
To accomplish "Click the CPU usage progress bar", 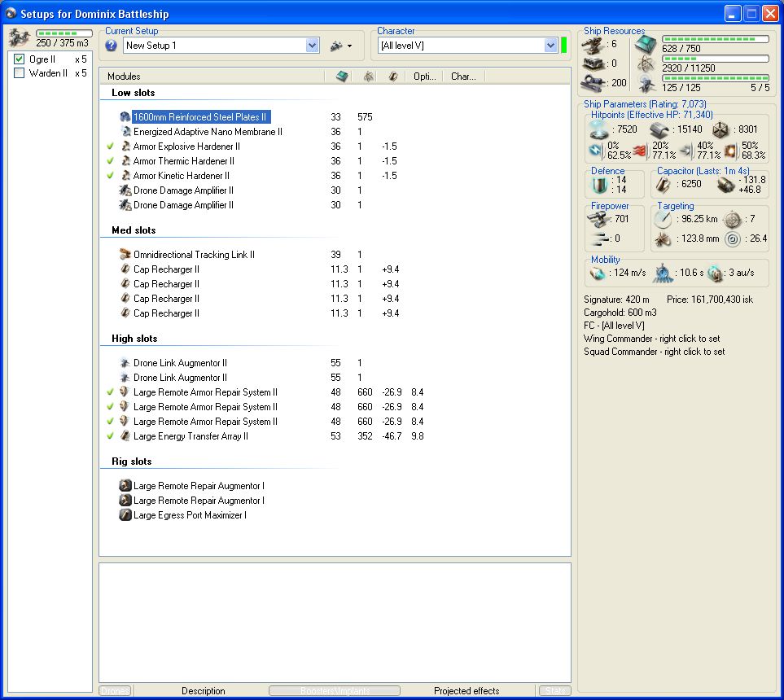I will point(716,39).
